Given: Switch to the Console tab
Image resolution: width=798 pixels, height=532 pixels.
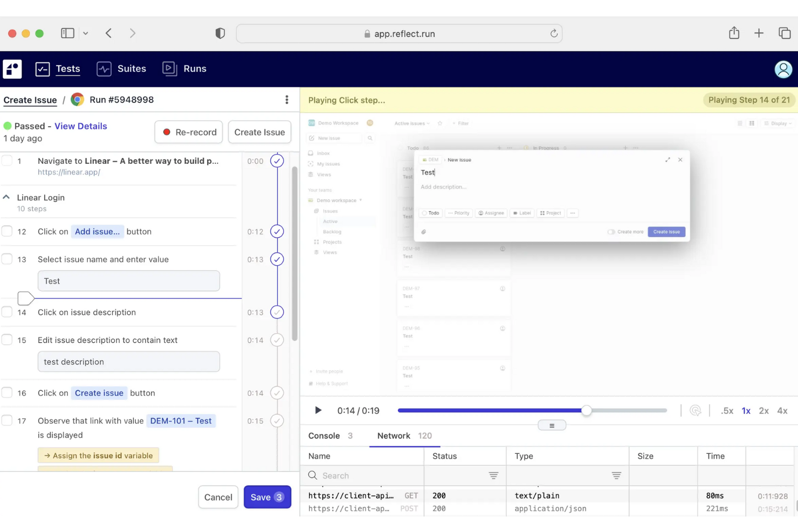Looking at the screenshot, I should [324, 436].
